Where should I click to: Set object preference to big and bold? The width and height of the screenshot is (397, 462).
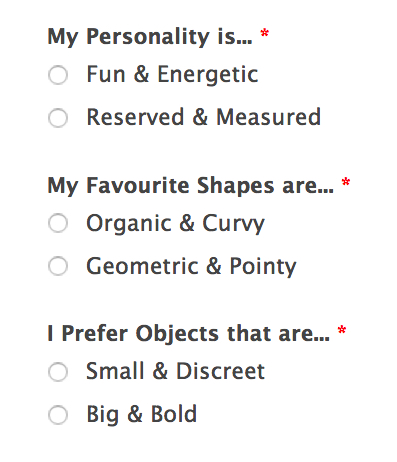[58, 415]
